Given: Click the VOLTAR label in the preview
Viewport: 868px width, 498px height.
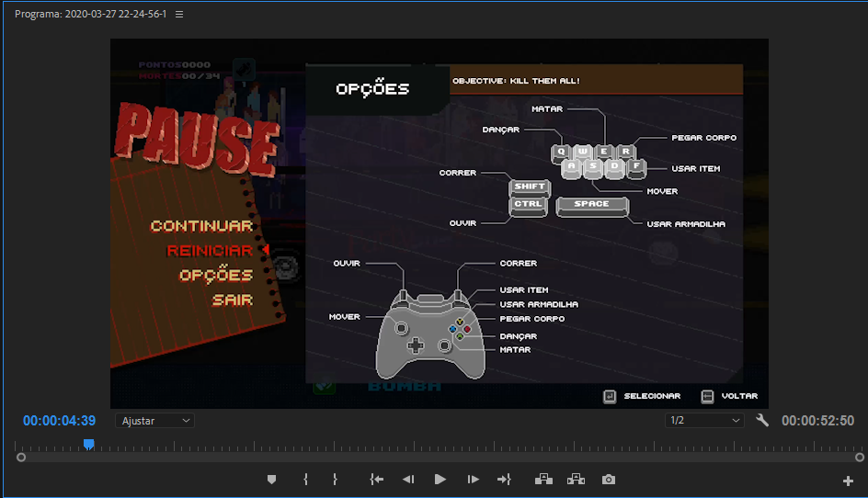Looking at the screenshot, I should 739,396.
